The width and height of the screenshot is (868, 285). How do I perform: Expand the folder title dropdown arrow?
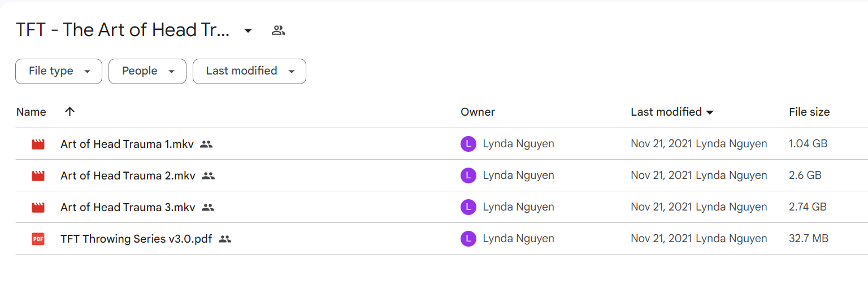[248, 30]
